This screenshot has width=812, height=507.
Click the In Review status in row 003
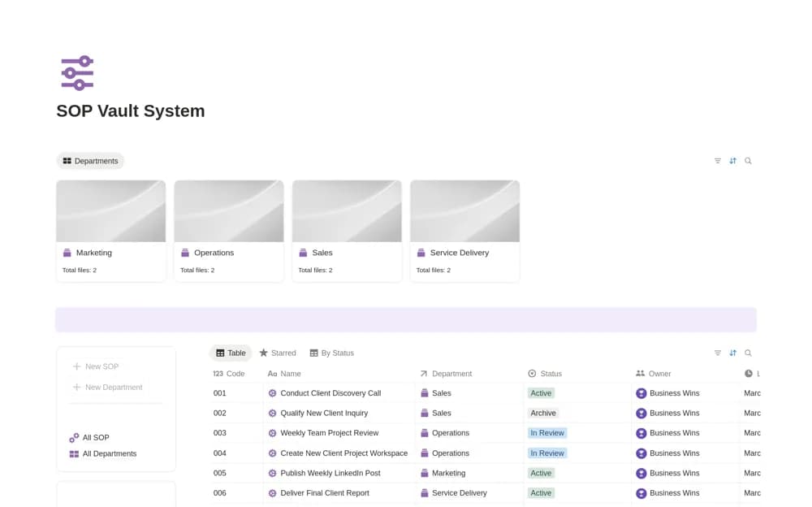(x=546, y=433)
